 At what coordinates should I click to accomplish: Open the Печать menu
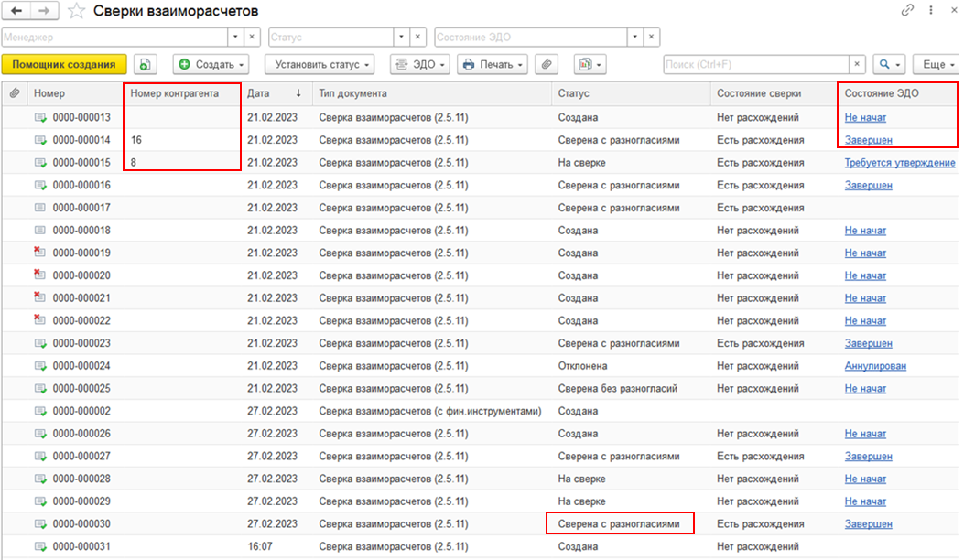[493, 65]
